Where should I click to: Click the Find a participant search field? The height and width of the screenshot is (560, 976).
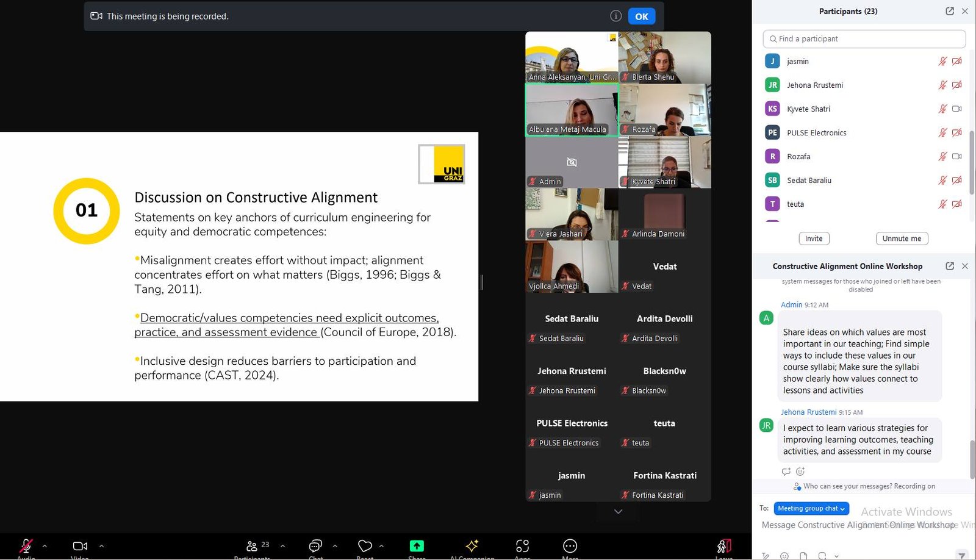pos(864,38)
